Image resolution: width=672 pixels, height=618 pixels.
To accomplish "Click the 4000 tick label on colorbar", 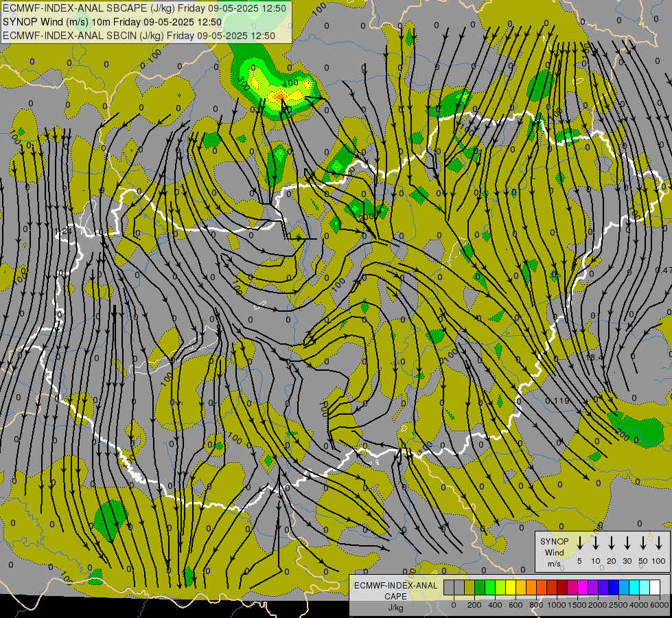I will tap(639, 605).
